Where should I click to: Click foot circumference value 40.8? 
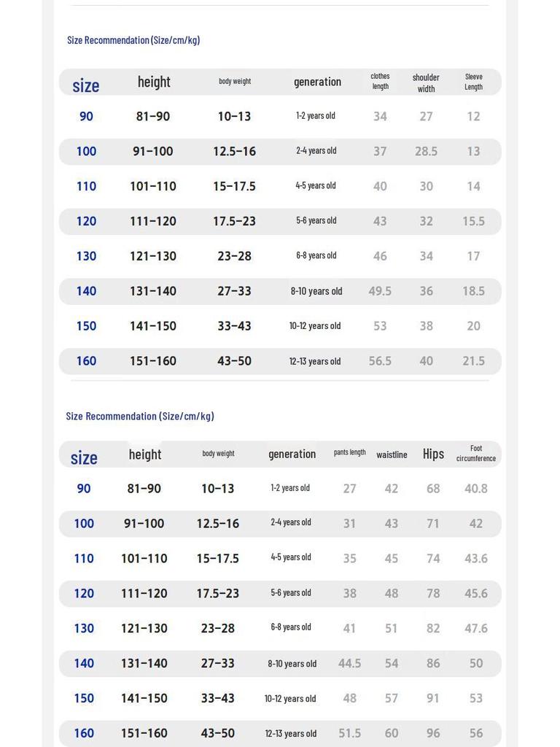point(475,489)
